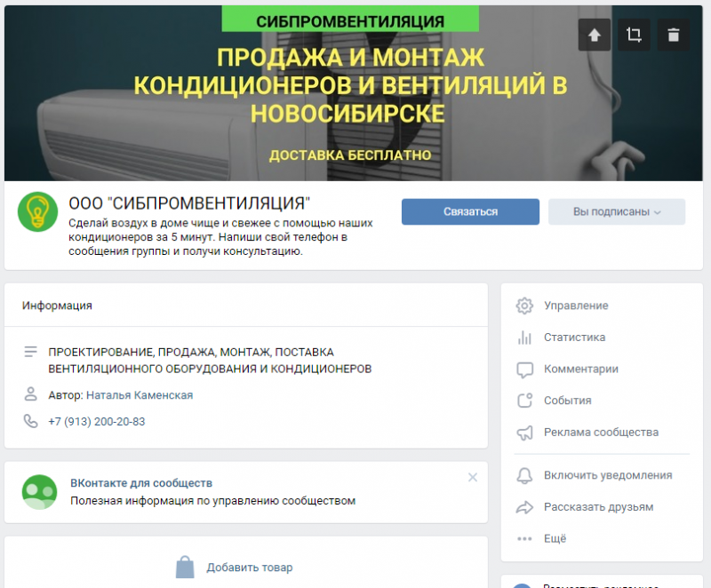Open Реклама сообщества menu item
The width and height of the screenshot is (711, 588).
[602, 433]
